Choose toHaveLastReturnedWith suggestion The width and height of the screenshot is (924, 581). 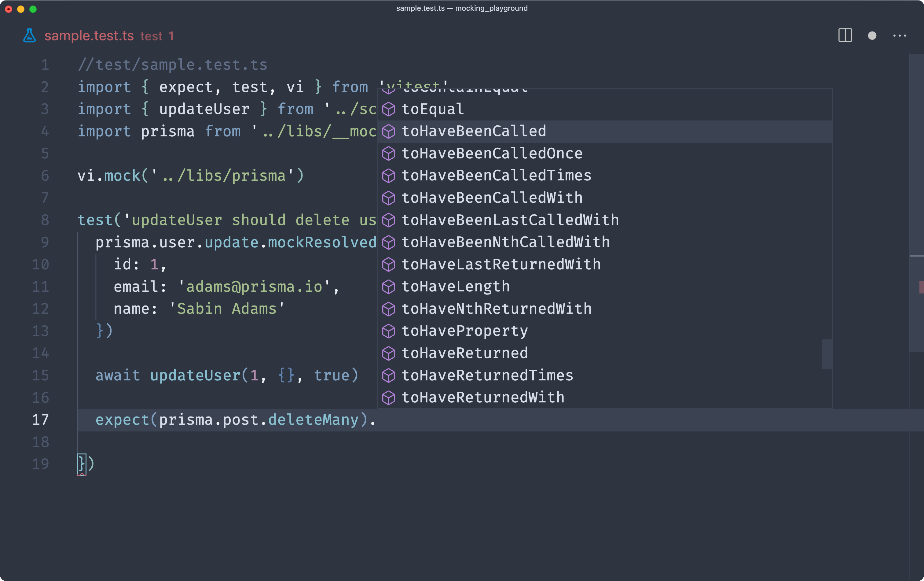(x=605, y=265)
